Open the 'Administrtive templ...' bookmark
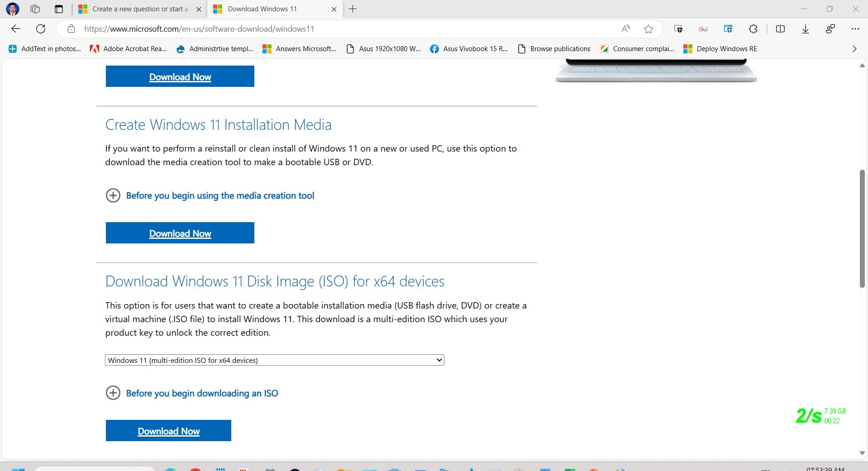868x471 pixels. coord(215,49)
